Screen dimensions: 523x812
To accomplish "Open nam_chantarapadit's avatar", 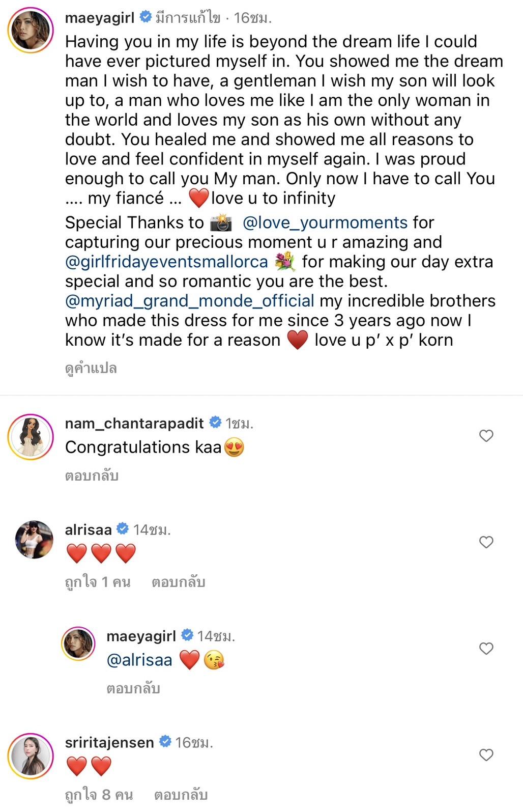I will 31,438.
